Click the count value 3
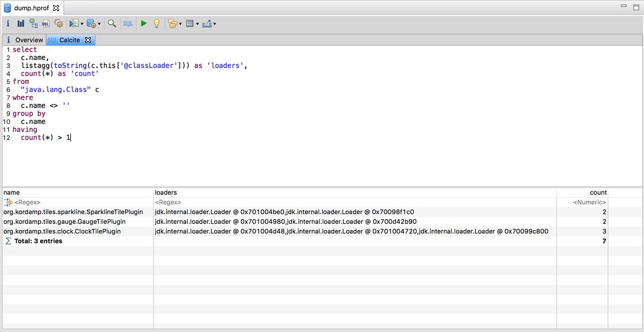This screenshot has width=644, height=332. [x=604, y=231]
